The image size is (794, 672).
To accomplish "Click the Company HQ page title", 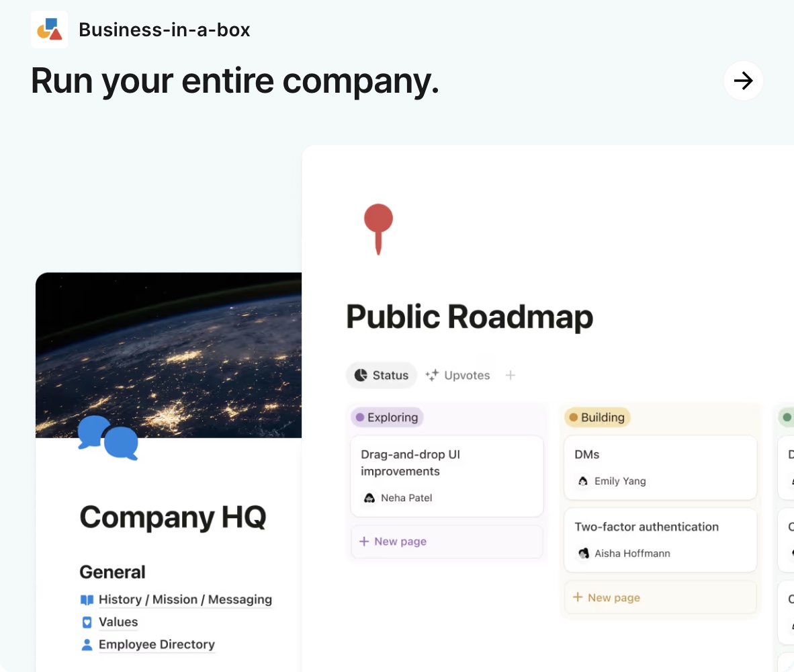I will coord(173,517).
